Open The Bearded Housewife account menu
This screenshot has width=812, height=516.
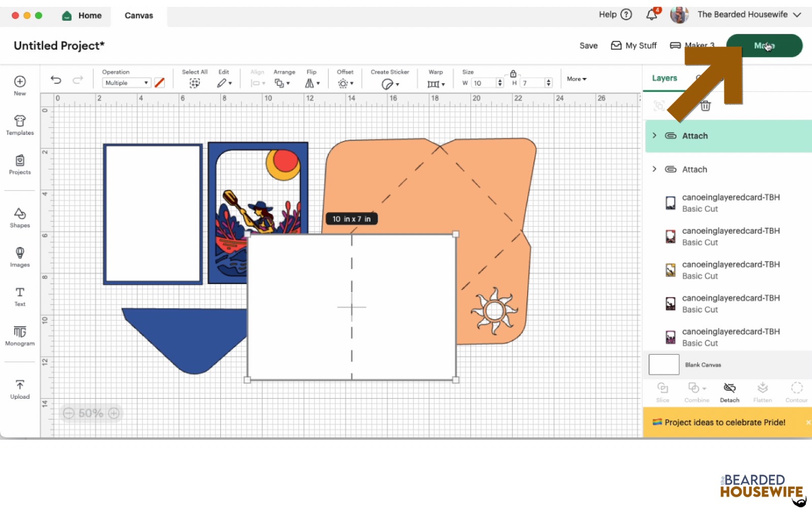point(749,15)
